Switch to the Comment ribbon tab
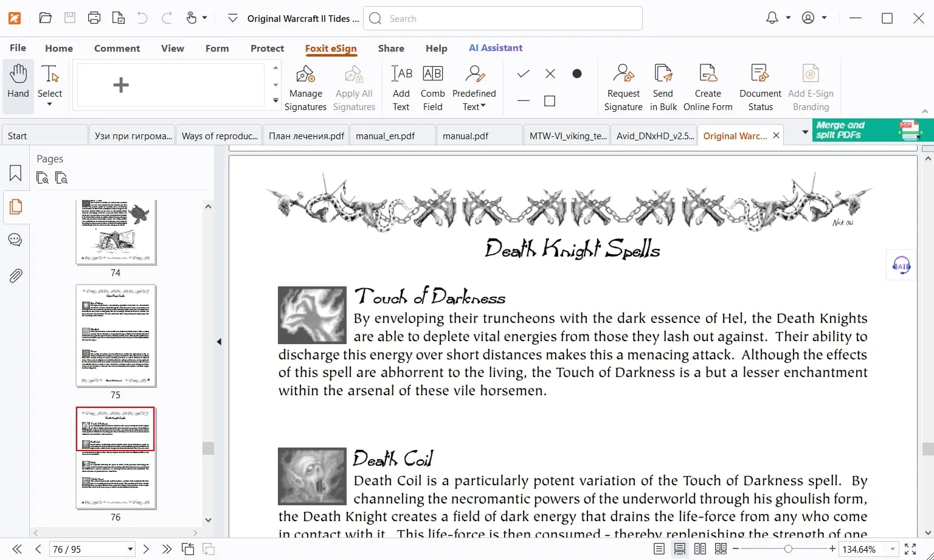 [117, 48]
